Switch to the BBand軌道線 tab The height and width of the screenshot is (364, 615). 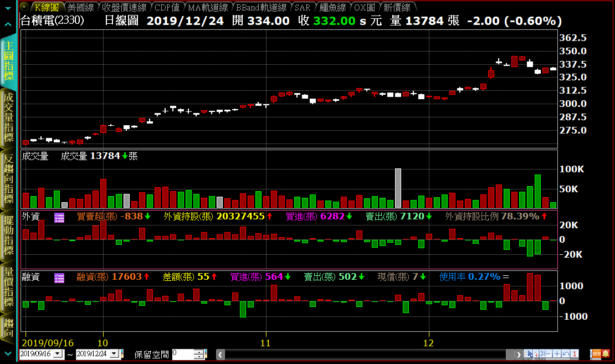(261, 7)
